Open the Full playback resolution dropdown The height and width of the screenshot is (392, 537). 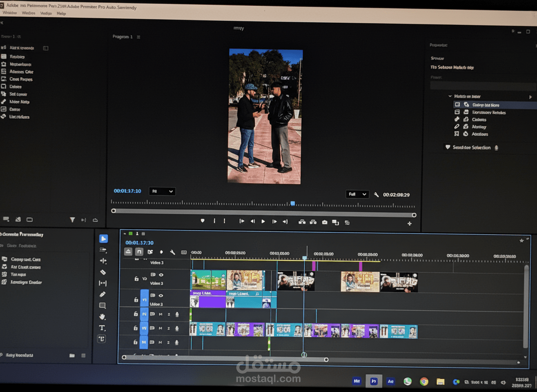tap(357, 194)
